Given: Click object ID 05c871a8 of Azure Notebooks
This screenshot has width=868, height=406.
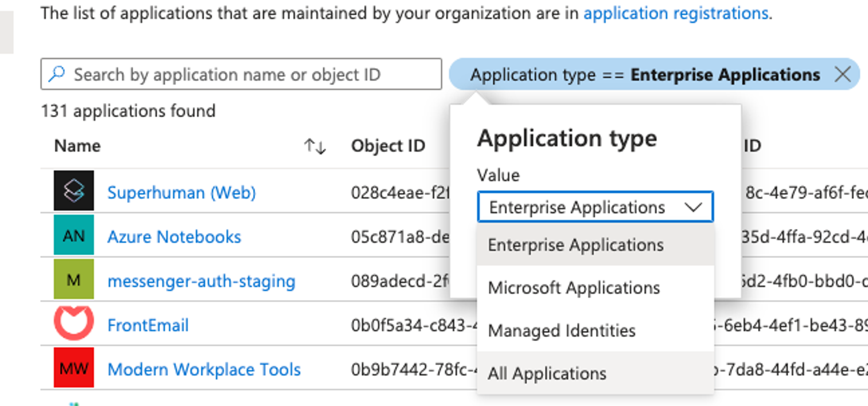Looking at the screenshot, I should [400, 237].
